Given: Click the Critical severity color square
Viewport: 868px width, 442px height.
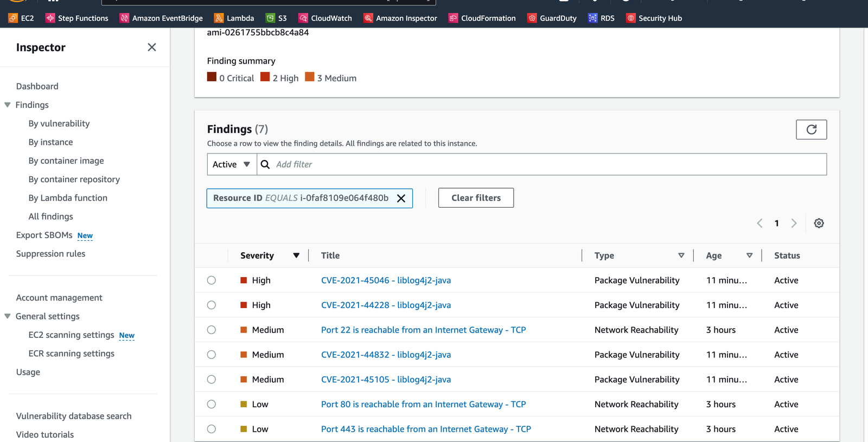Looking at the screenshot, I should click(x=212, y=76).
